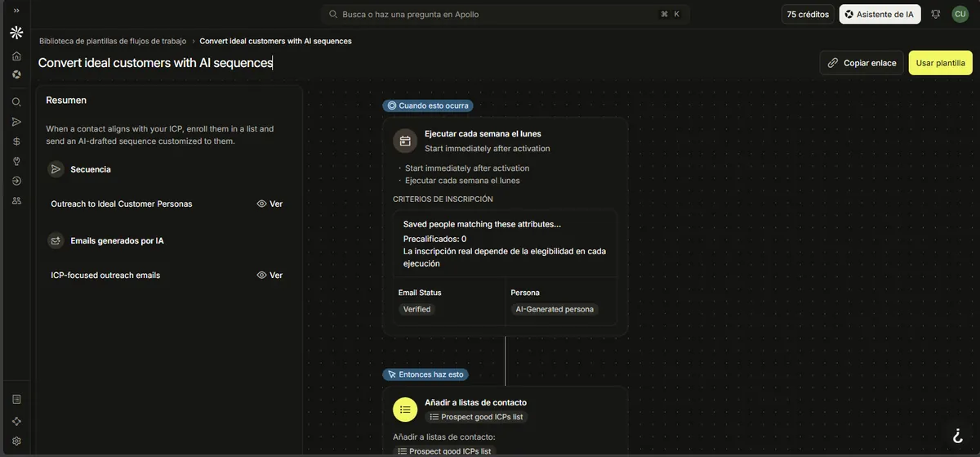Click the AI-Generated persona chip

(x=555, y=310)
